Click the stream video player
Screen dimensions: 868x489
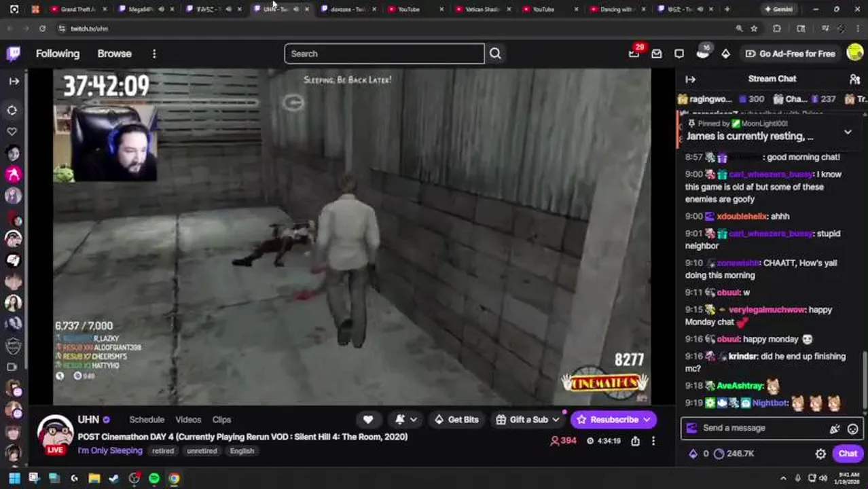(x=352, y=236)
